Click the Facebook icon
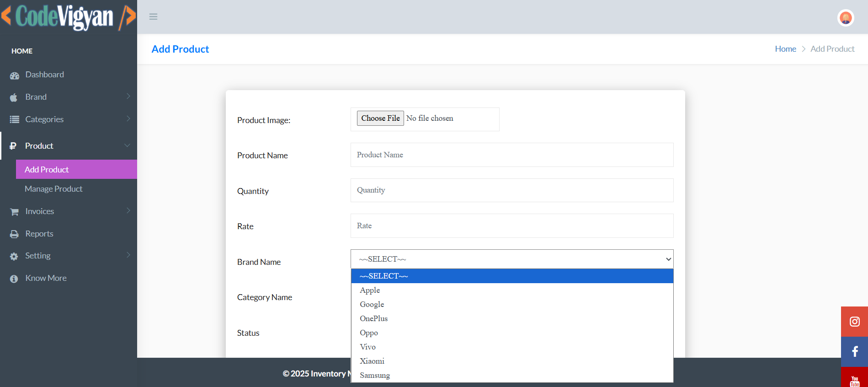The height and width of the screenshot is (387, 868). (x=854, y=351)
